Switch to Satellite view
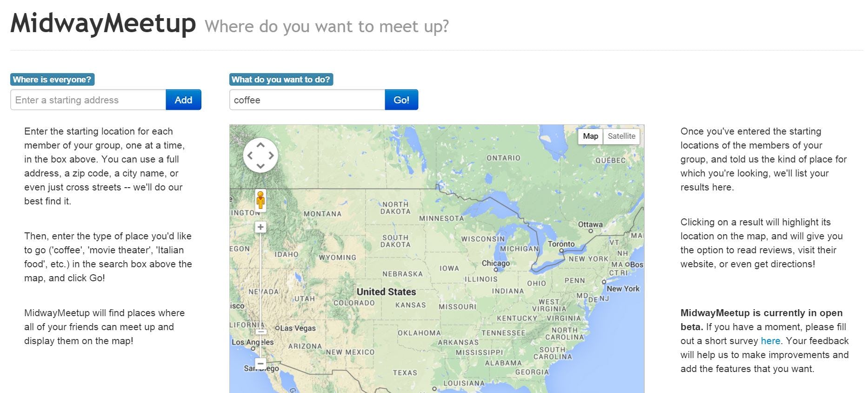Image resolution: width=868 pixels, height=393 pixels. pyautogui.click(x=621, y=136)
